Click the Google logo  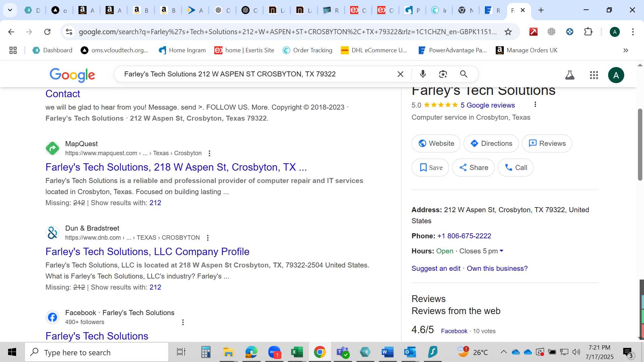pyautogui.click(x=72, y=75)
